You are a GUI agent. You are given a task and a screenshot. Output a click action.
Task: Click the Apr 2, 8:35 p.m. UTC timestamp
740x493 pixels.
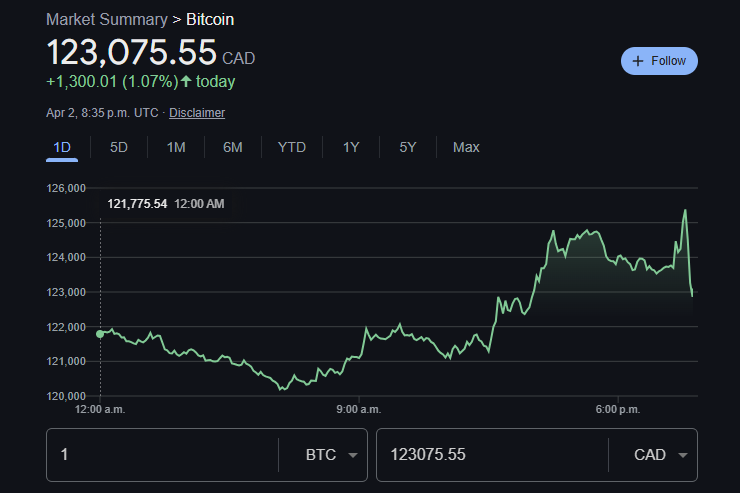102,113
